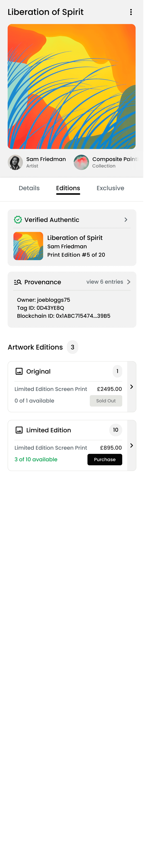Click the Provenance search-list icon
The width and height of the screenshot is (144, 868).
[18, 282]
